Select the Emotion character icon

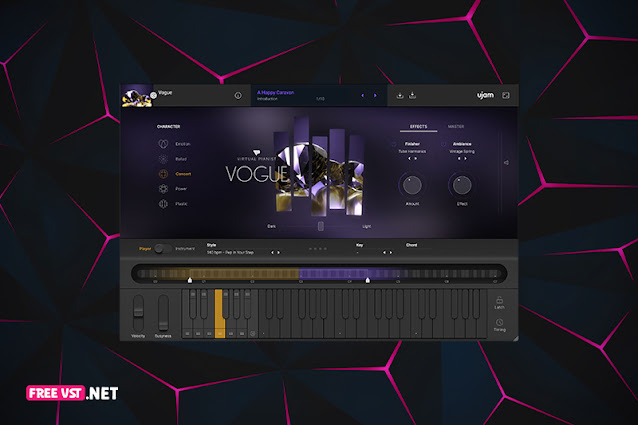click(163, 144)
